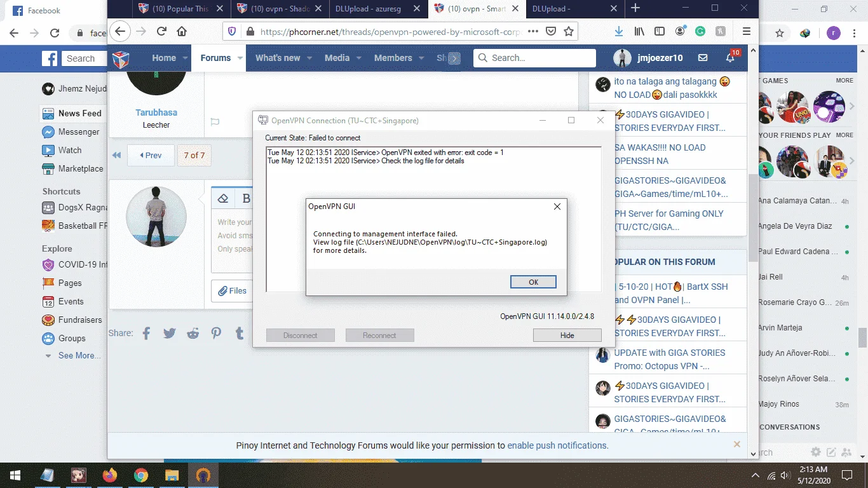Select the eraser remove-formatting icon in editor
This screenshot has height=488, width=868.
pos(222,198)
